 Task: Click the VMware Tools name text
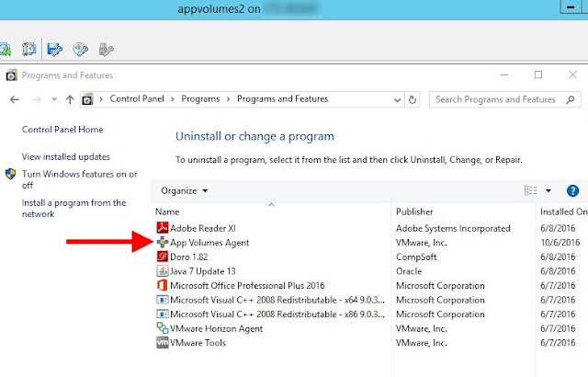point(198,343)
